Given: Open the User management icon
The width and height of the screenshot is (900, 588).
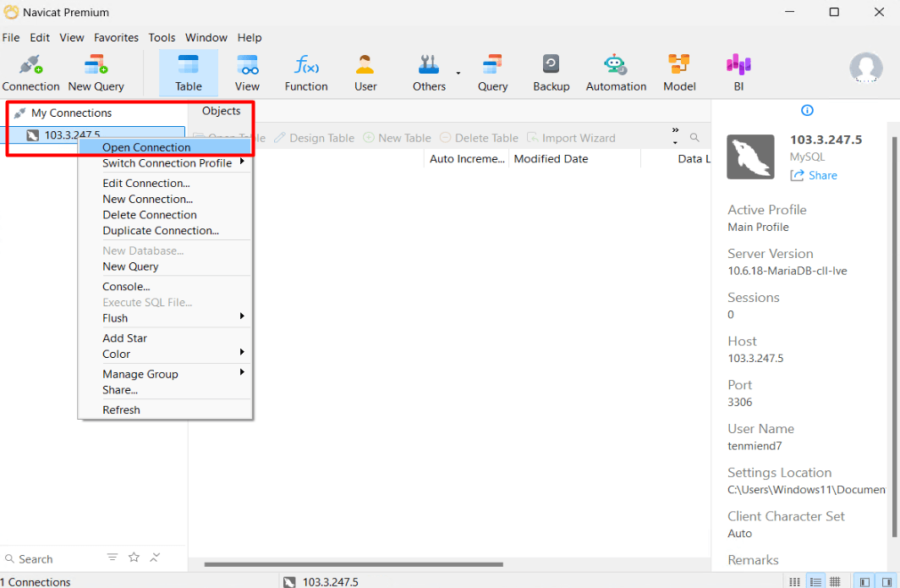Looking at the screenshot, I should 365,73.
